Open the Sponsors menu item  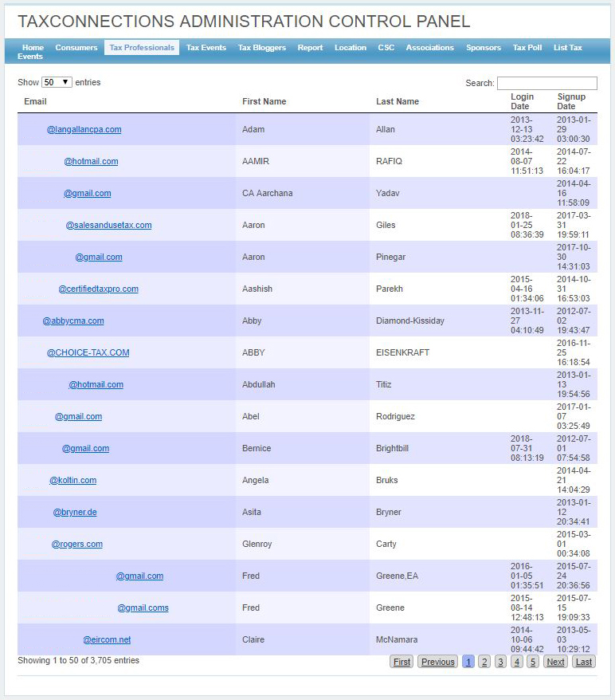coord(484,47)
